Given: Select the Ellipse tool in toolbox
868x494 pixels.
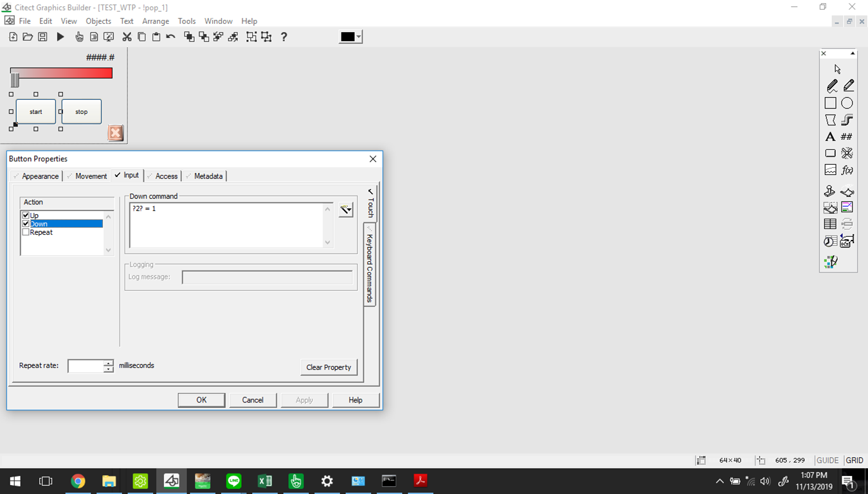Looking at the screenshot, I should coord(847,103).
